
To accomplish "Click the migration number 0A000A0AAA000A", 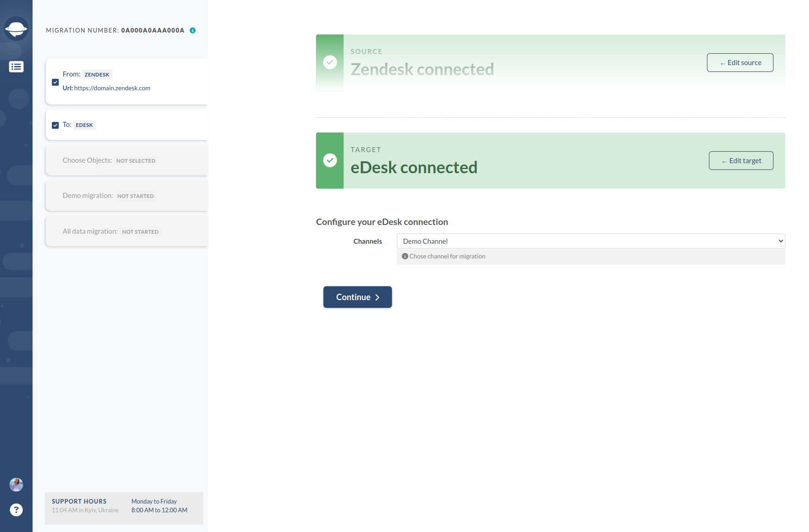I will coord(153,30).
